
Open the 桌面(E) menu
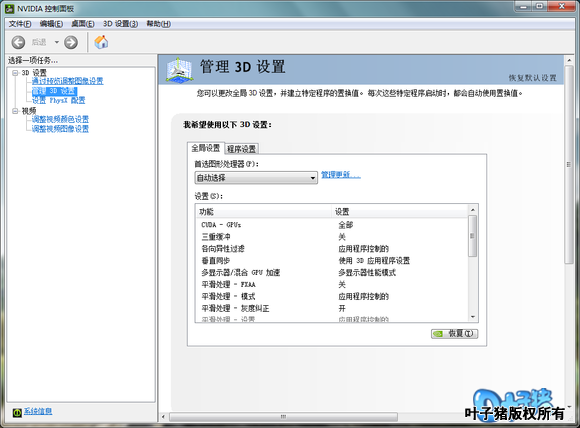click(82, 24)
